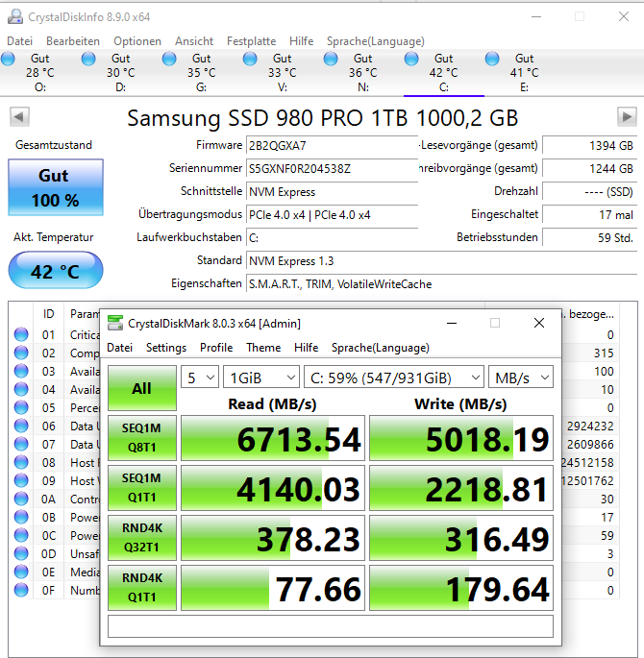Open Optionen menu in CrystalDiskInfo

137,41
